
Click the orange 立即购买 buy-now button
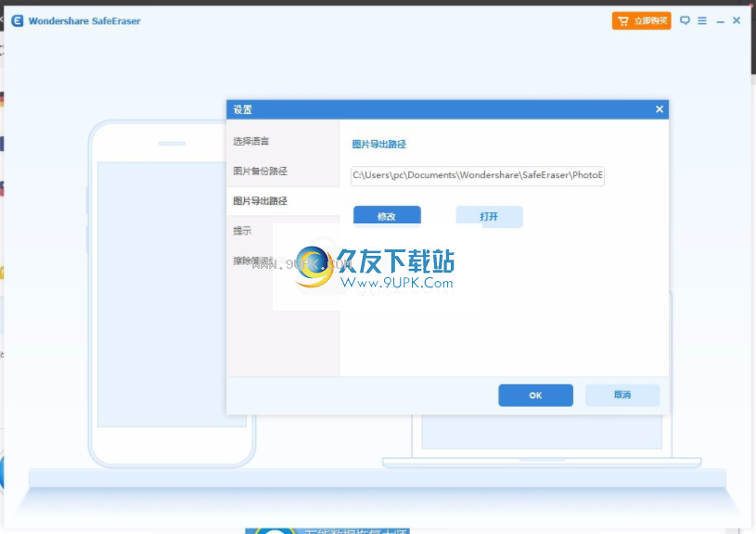tap(641, 20)
